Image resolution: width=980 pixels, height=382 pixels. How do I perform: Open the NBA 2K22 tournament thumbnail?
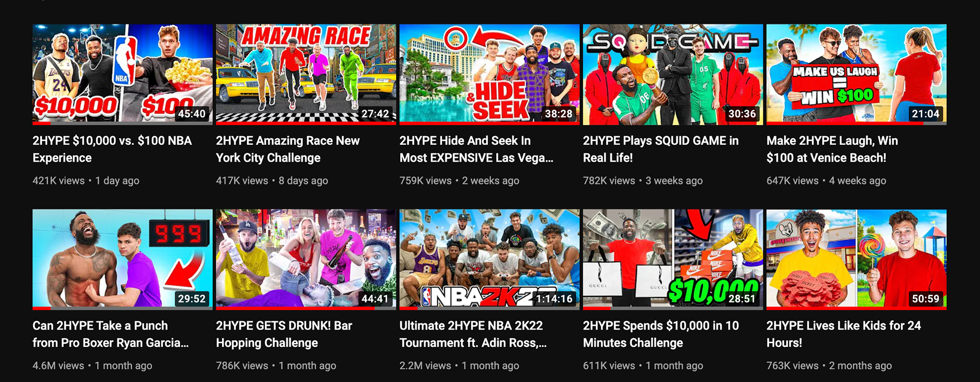[489, 259]
